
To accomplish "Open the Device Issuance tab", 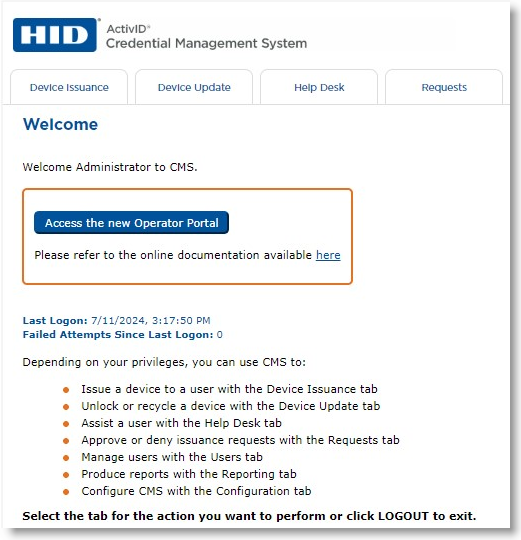I will (69, 87).
